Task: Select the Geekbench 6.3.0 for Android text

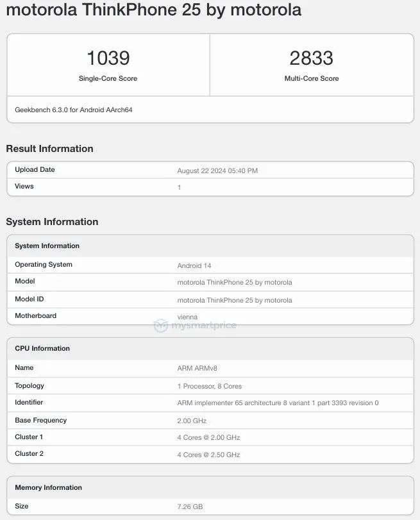Action: point(74,110)
